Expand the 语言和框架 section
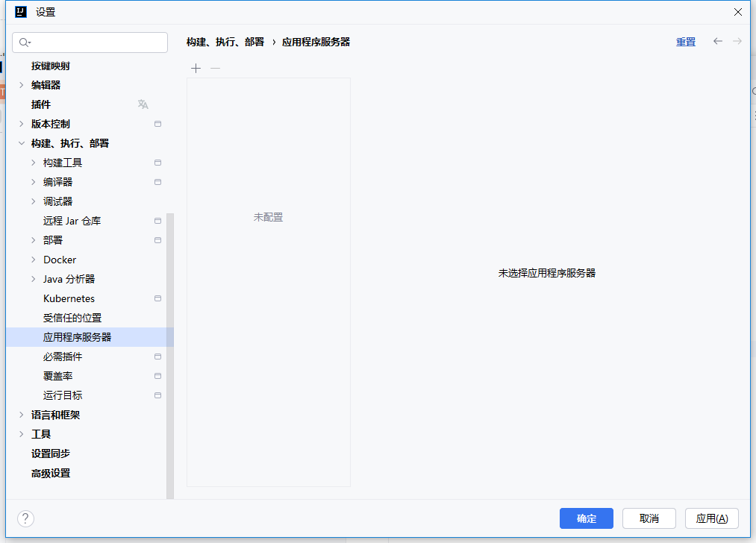Screen dimensions: 756x543 pyautogui.click(x=21, y=415)
